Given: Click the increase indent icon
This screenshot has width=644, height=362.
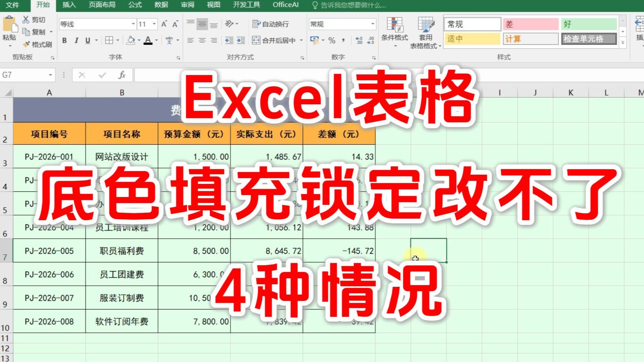Looking at the screenshot, I should (x=241, y=40).
